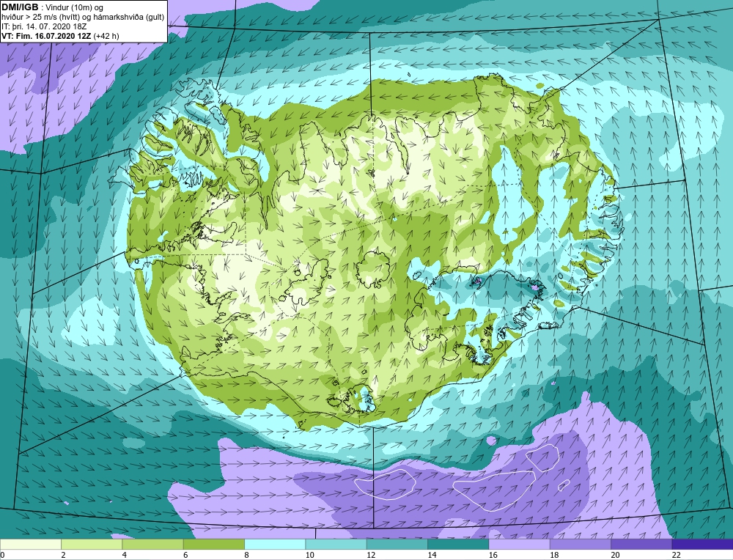The image size is (733, 560).
Task: Click the 16–18 m/s lavender swatch
Action: (x=520, y=545)
